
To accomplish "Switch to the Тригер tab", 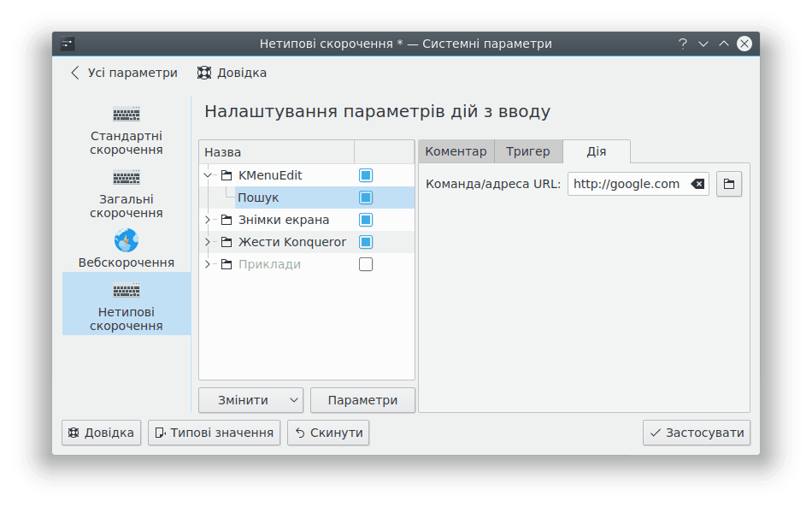I will pyautogui.click(x=527, y=151).
